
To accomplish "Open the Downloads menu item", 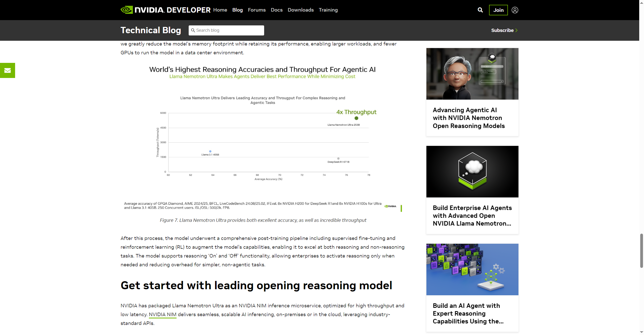I will [x=300, y=10].
